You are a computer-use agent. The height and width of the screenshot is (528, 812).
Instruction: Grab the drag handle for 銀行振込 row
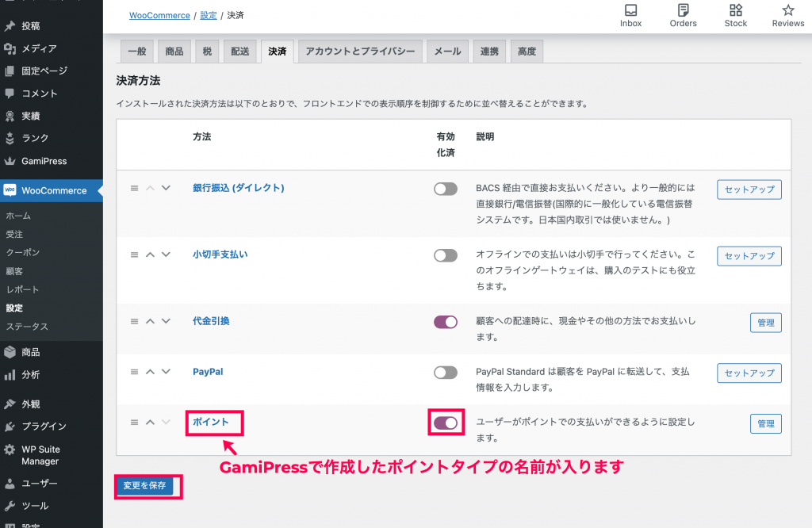(134, 189)
